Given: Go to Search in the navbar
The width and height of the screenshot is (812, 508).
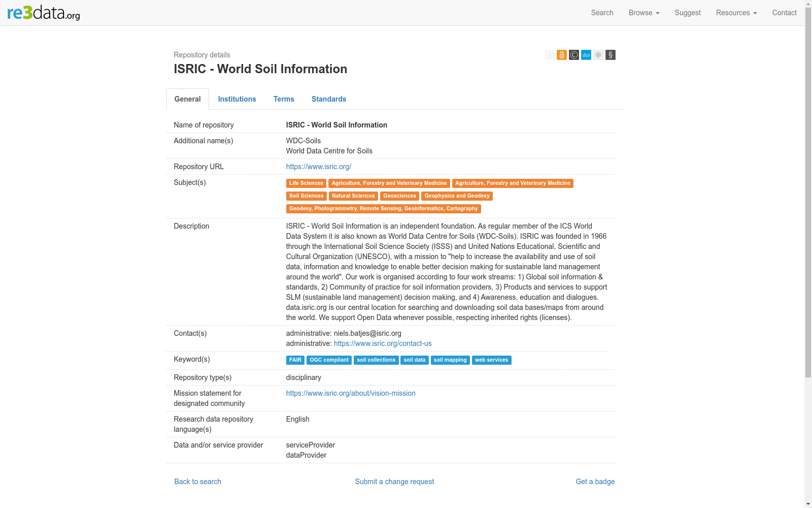Looking at the screenshot, I should coord(602,13).
